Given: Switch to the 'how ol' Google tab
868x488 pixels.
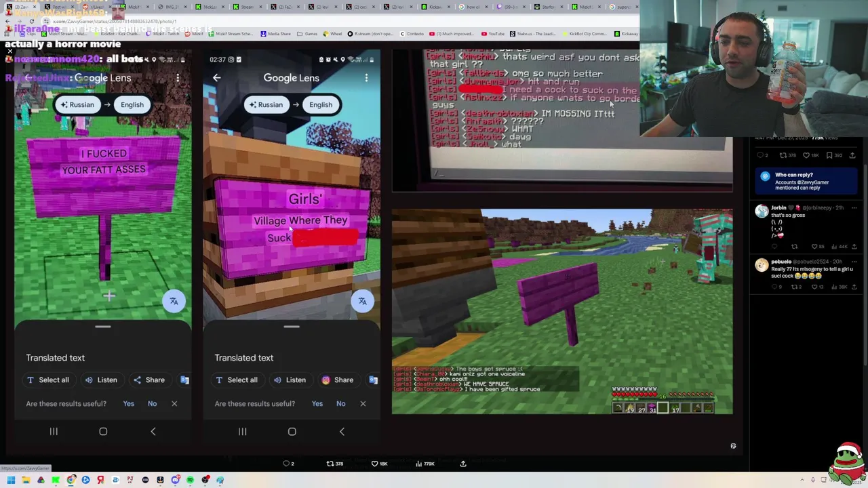Looking at the screenshot, I should click(x=473, y=7).
